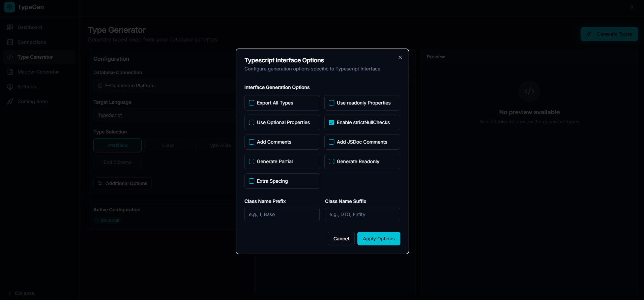Open Additional Options button
644x300 pixels.
click(122, 183)
